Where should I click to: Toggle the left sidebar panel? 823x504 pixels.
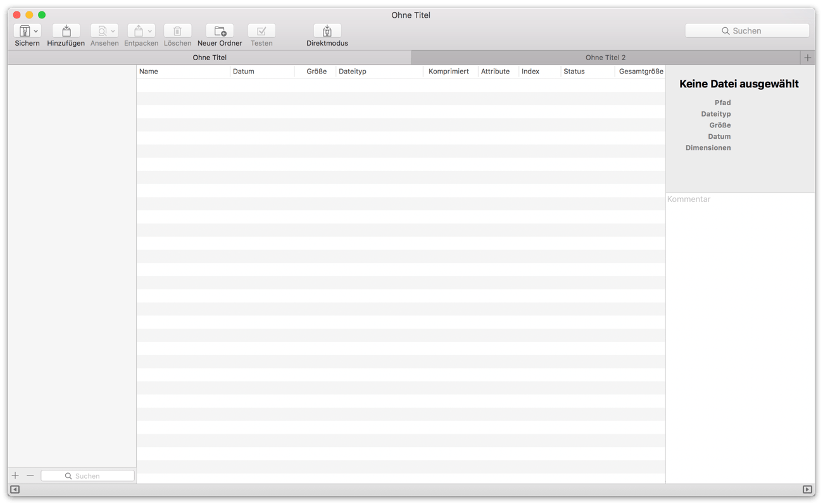[x=15, y=489]
